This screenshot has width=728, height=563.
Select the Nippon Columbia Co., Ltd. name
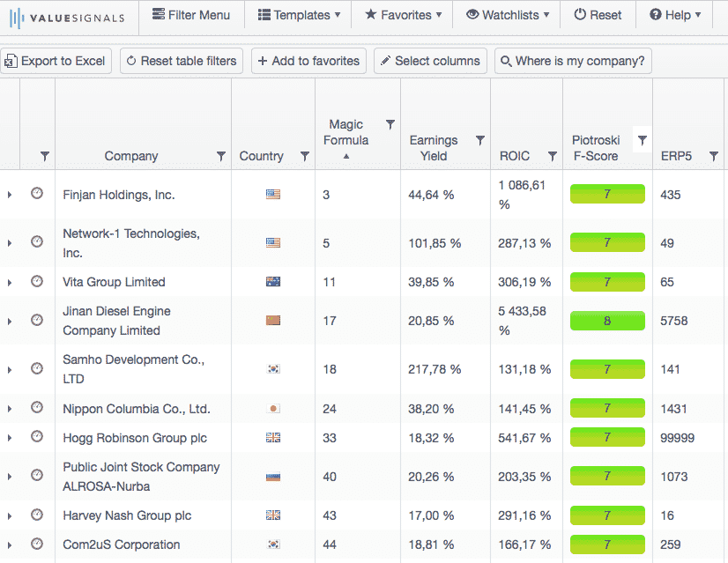tap(137, 409)
